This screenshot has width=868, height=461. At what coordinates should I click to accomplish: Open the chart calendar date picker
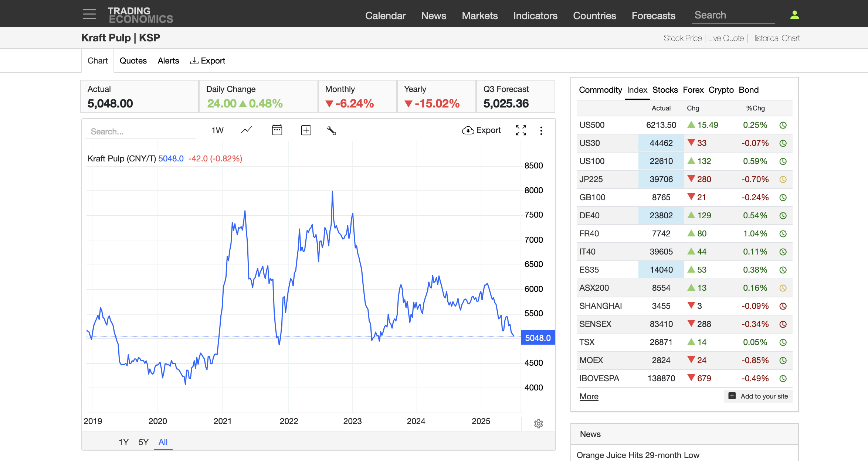coord(277,130)
